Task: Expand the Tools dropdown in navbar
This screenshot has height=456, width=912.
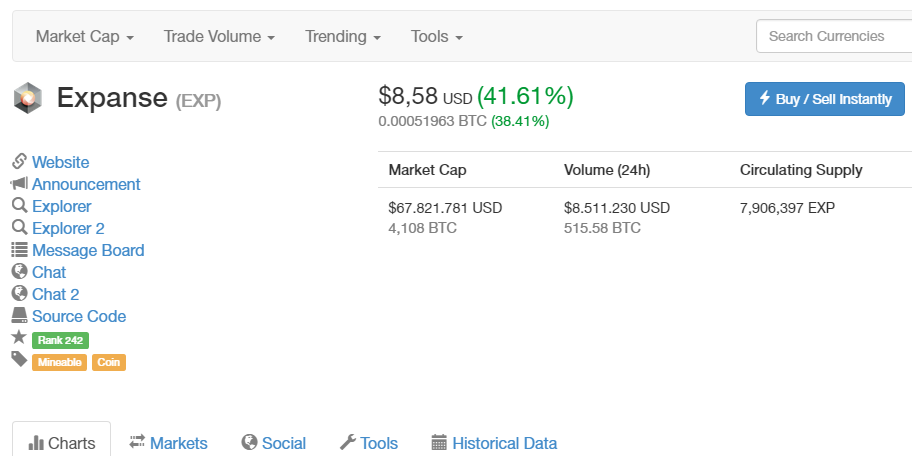Action: coord(437,37)
